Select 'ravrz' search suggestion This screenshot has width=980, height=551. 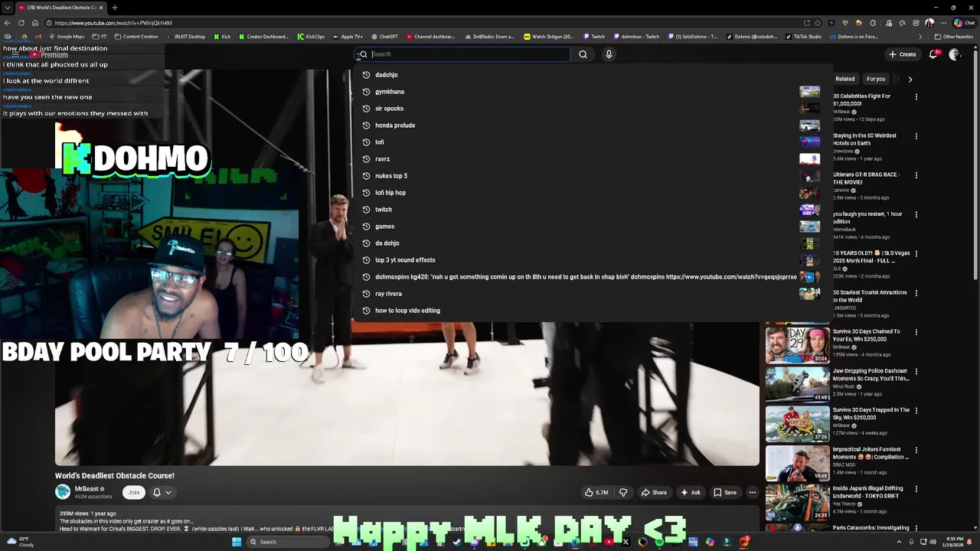[383, 159]
